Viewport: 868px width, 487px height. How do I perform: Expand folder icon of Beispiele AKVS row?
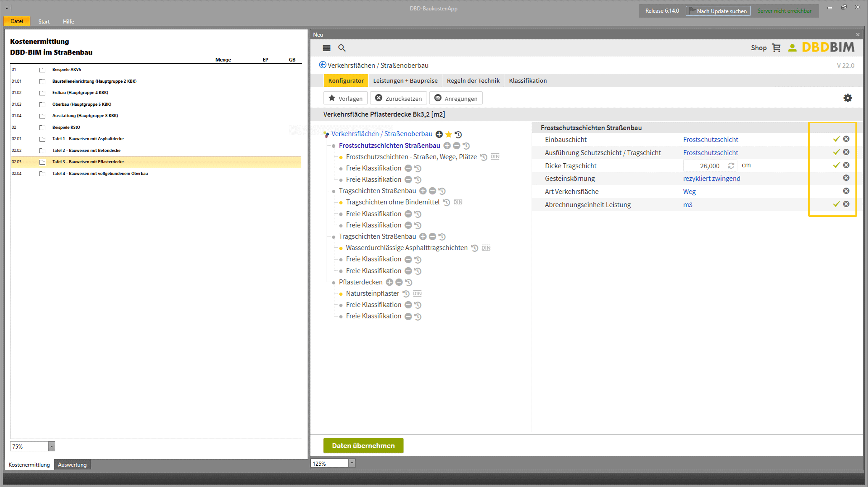pyautogui.click(x=42, y=70)
